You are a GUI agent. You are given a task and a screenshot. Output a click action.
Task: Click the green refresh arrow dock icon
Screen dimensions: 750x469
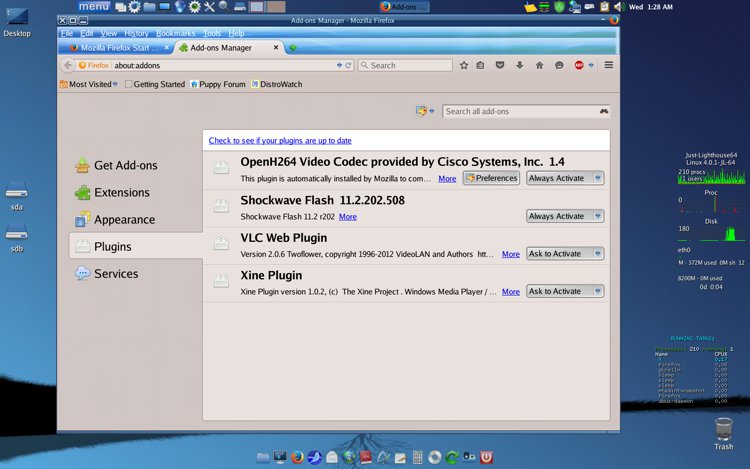tap(452, 458)
